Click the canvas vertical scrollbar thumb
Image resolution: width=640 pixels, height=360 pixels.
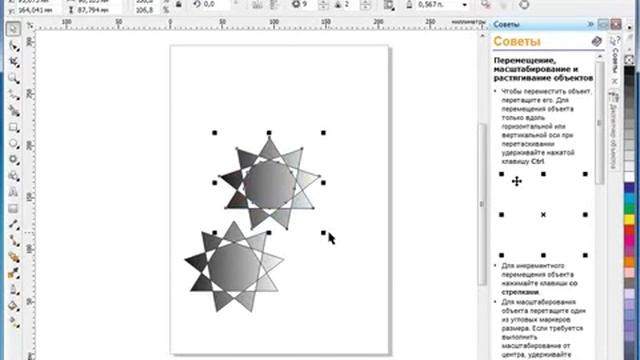tap(482, 203)
